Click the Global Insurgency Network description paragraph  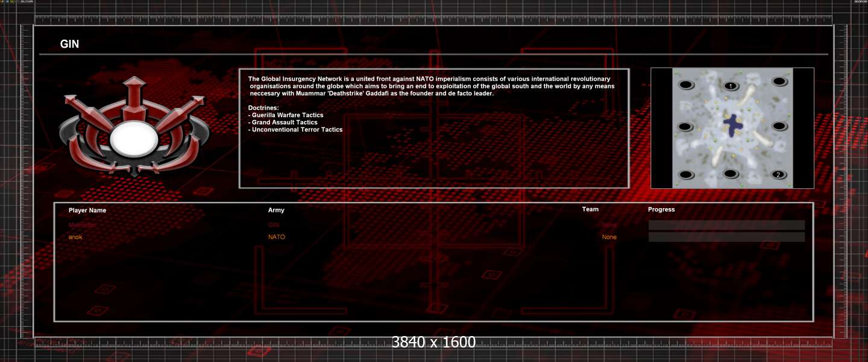pyautogui.click(x=432, y=86)
